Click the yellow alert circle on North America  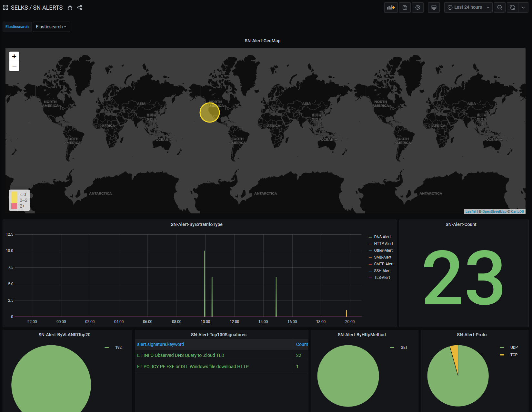[210, 113]
